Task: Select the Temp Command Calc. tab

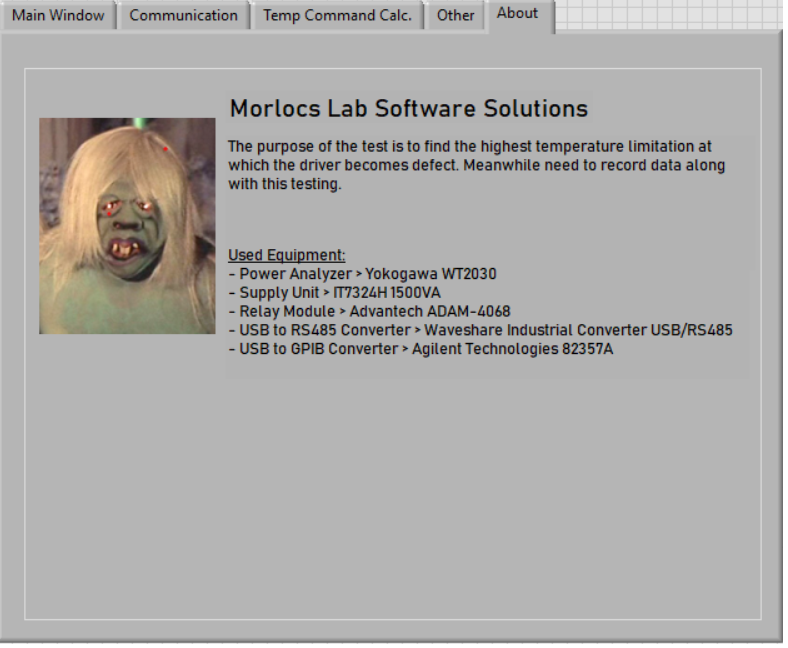Action: pos(337,16)
